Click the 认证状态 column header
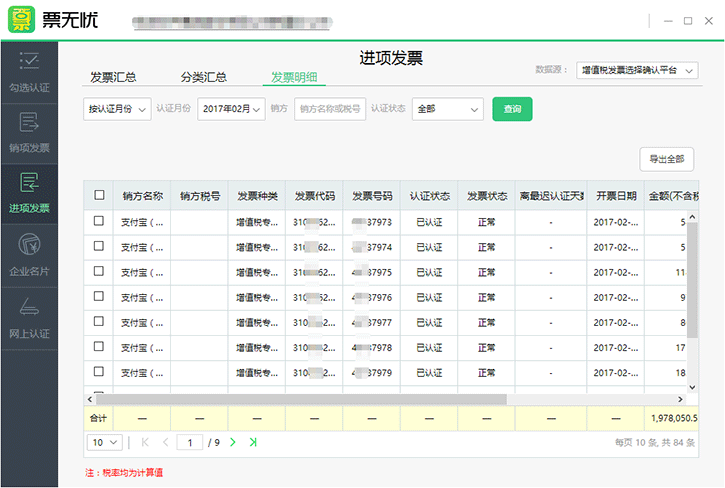This screenshot has width=725, height=488. [x=430, y=196]
